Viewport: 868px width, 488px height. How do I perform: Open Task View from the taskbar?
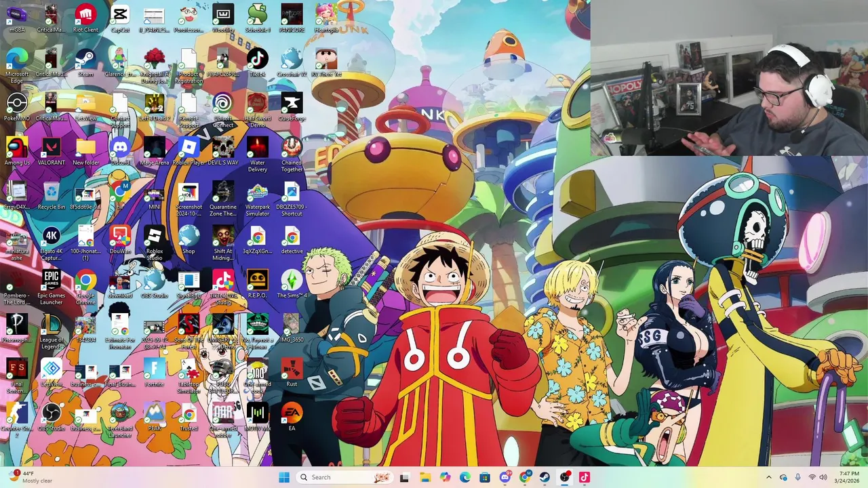point(405,477)
